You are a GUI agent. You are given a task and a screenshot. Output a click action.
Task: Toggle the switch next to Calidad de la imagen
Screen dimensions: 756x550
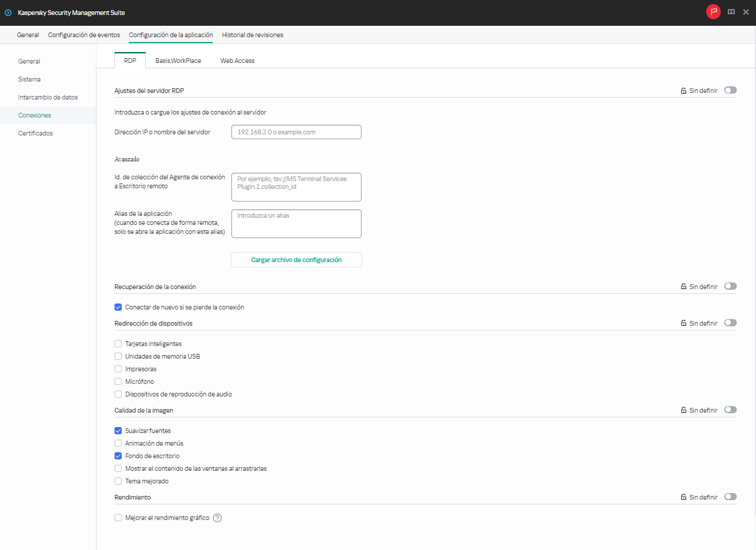point(730,410)
